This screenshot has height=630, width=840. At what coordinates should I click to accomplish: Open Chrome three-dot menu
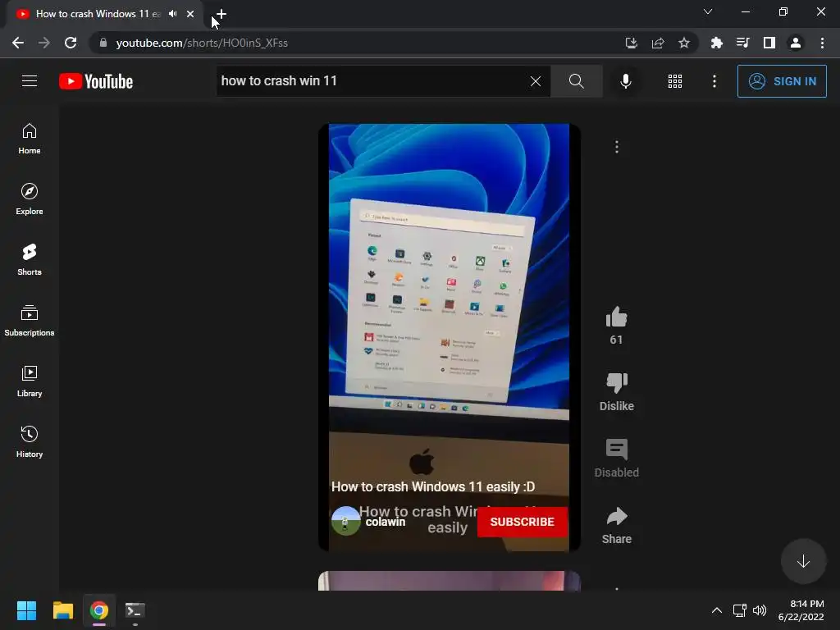pos(822,43)
